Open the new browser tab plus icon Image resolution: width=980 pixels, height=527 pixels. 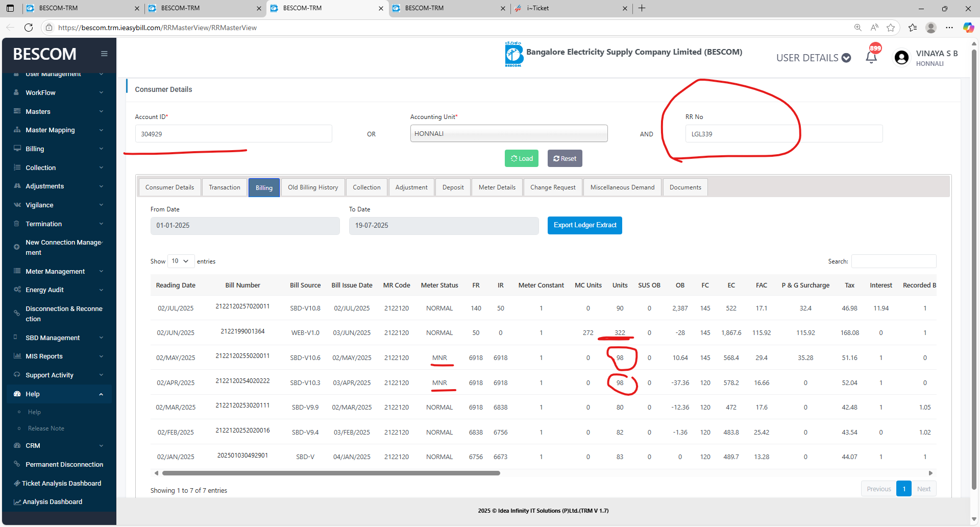tap(642, 8)
